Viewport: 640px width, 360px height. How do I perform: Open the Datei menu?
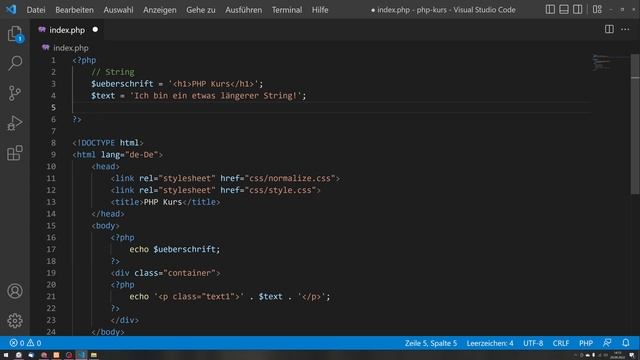pyautogui.click(x=36, y=9)
